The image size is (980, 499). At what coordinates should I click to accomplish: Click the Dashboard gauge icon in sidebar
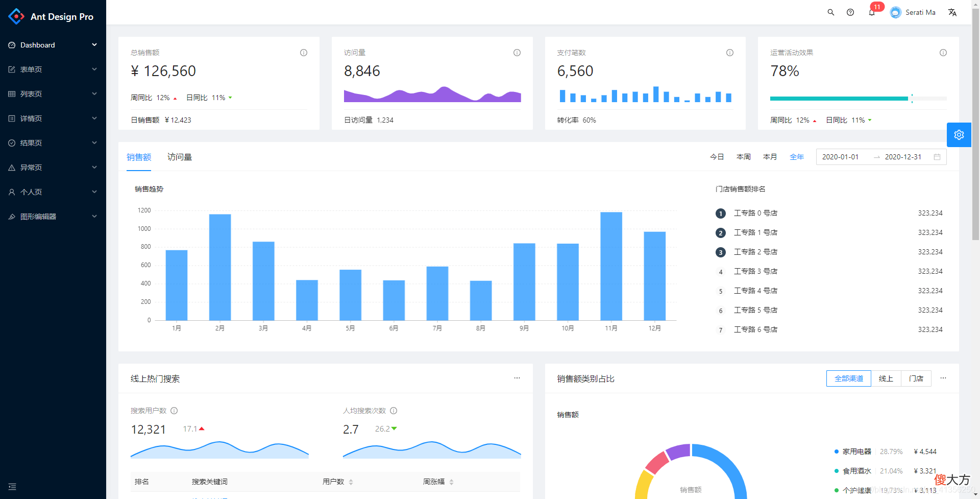pos(12,45)
